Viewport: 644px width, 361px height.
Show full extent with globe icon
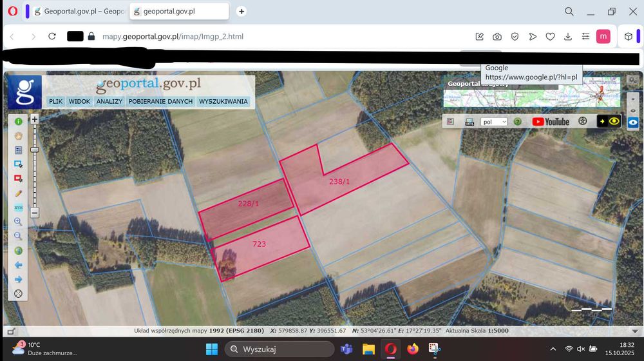(18, 250)
